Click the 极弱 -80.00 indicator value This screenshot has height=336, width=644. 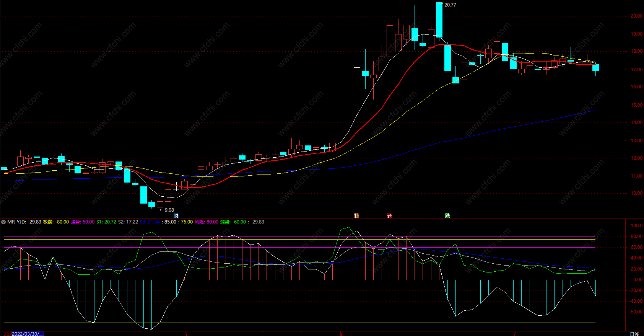pos(56,222)
